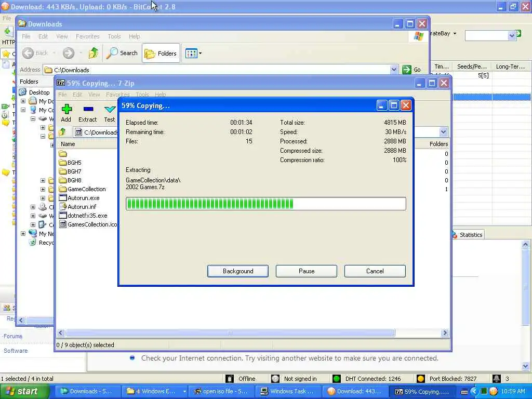Expand My Documents node in folder tree
The width and height of the screenshot is (532, 399).
pos(23,101)
